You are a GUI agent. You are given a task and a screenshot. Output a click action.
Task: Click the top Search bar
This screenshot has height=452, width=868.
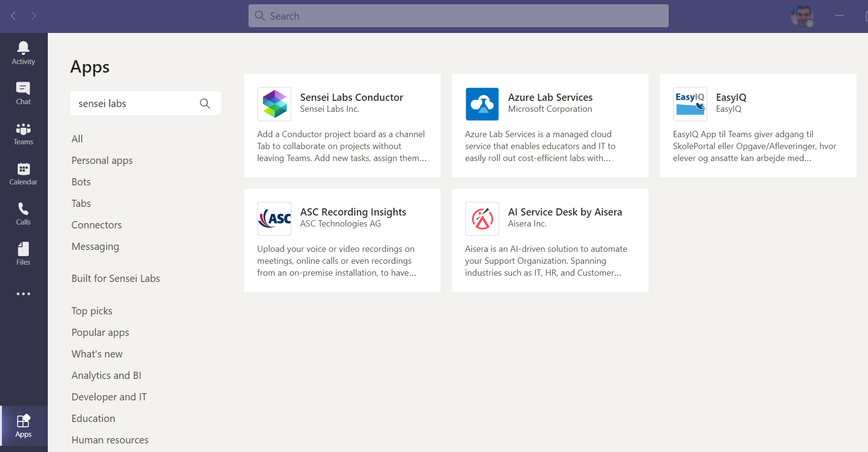(x=458, y=16)
